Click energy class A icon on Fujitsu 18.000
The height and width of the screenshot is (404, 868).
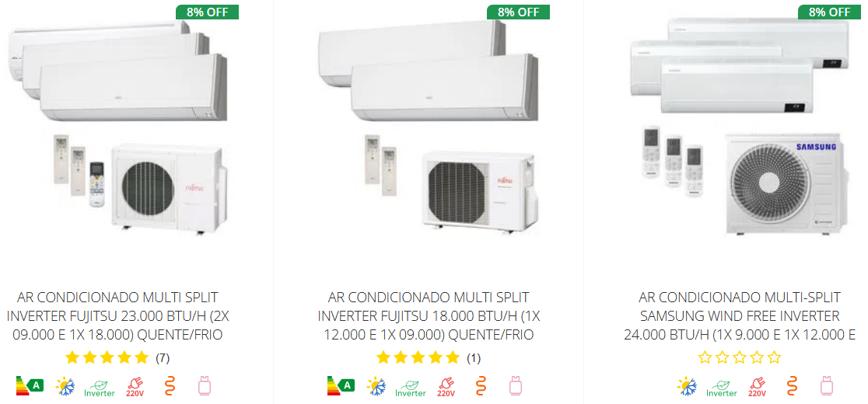tap(341, 386)
